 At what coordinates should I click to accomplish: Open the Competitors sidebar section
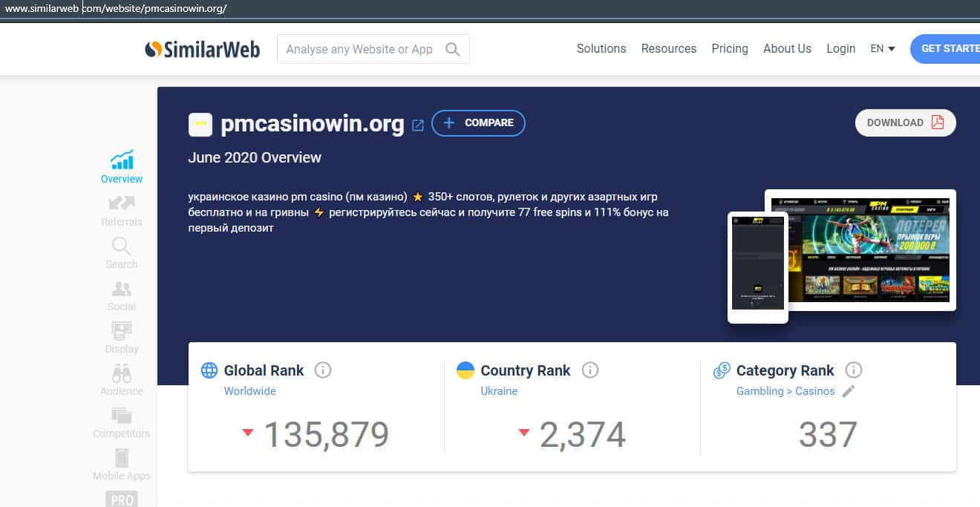point(122,422)
